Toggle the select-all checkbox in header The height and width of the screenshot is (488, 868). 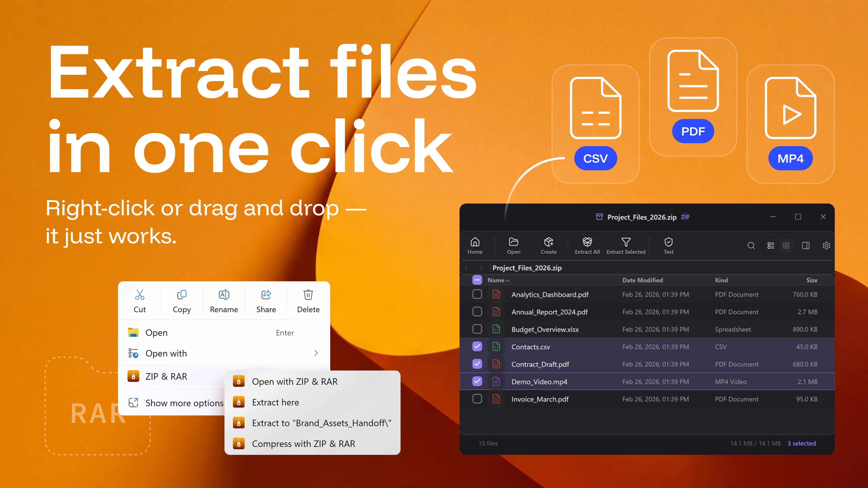click(477, 280)
